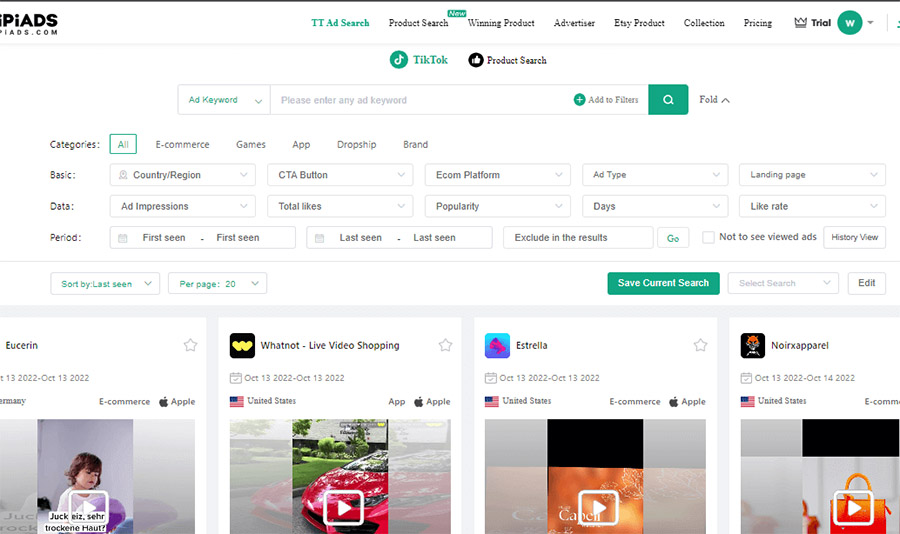This screenshot has width=900, height=534.
Task: Select the Dropship category filter
Action: point(356,145)
